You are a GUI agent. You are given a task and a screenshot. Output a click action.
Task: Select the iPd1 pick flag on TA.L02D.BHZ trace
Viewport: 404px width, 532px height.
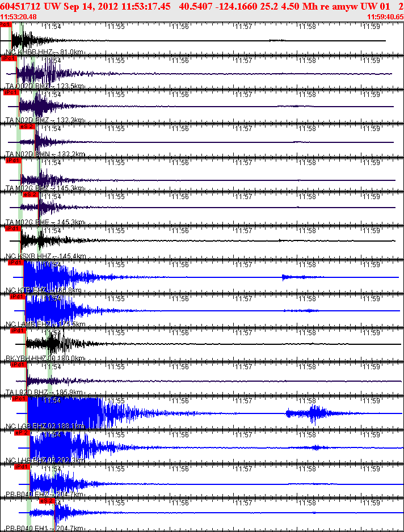click(18, 364)
